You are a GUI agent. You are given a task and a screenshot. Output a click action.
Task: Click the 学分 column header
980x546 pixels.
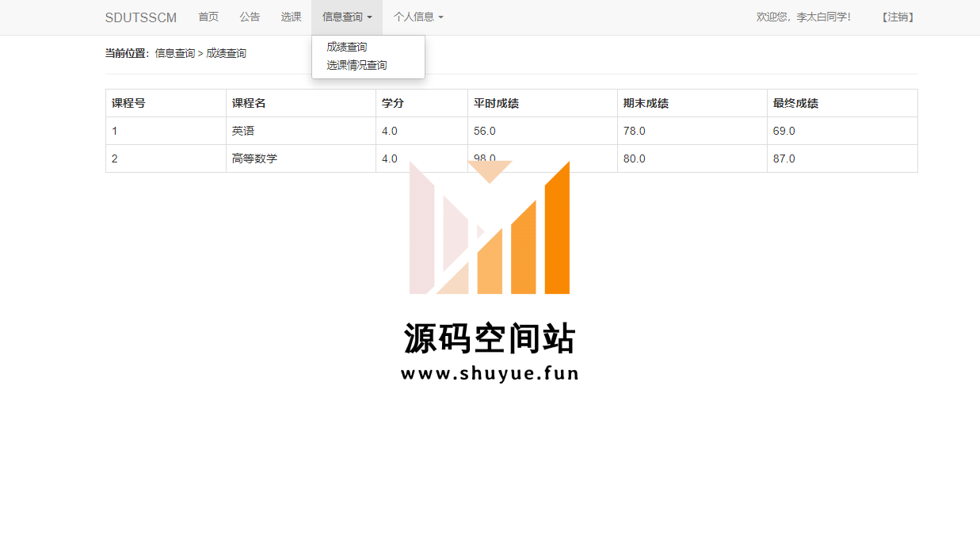421,103
